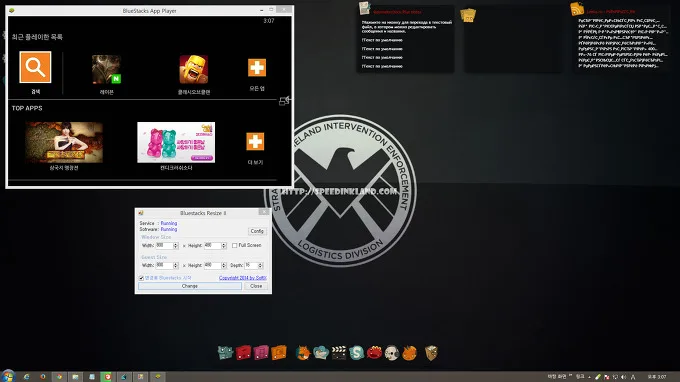Open the gummy bear Candy Crush Soda banner
680x382 pixels.
[176, 142]
